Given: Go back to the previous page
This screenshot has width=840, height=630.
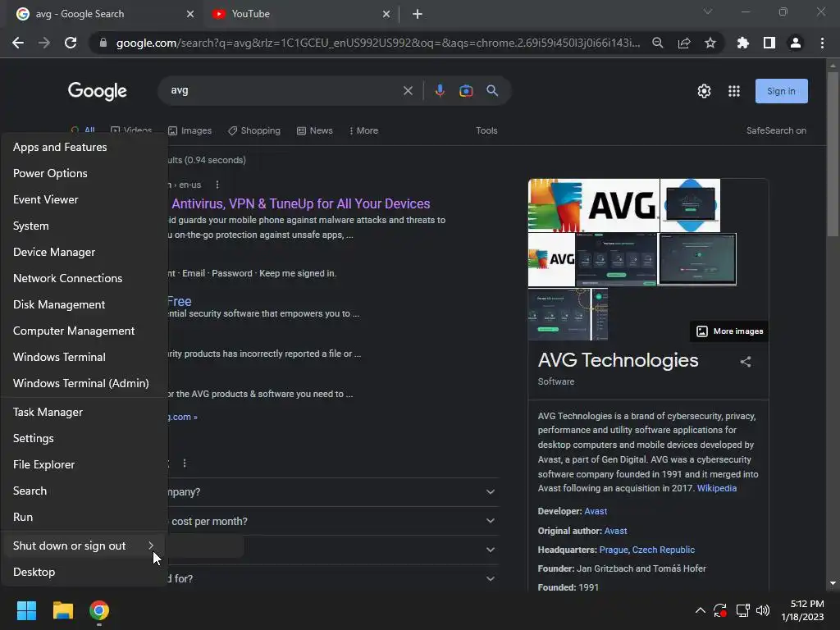Looking at the screenshot, I should (18, 43).
